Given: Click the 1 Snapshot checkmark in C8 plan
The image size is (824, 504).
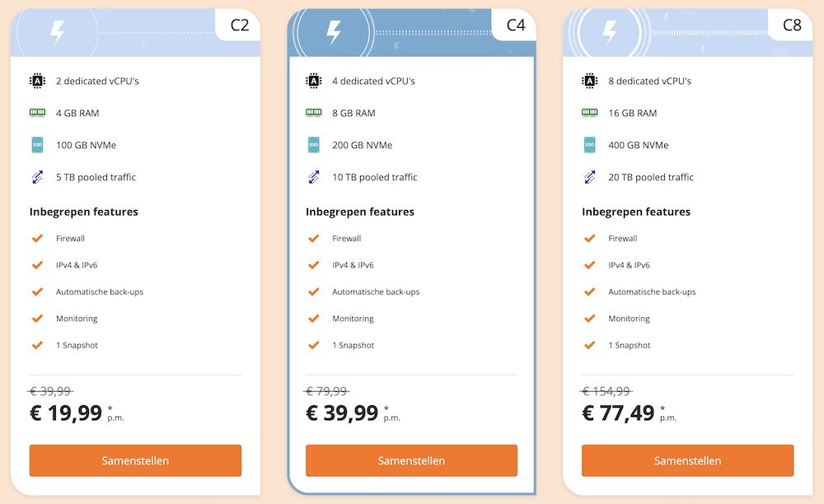Looking at the screenshot, I should (589, 345).
